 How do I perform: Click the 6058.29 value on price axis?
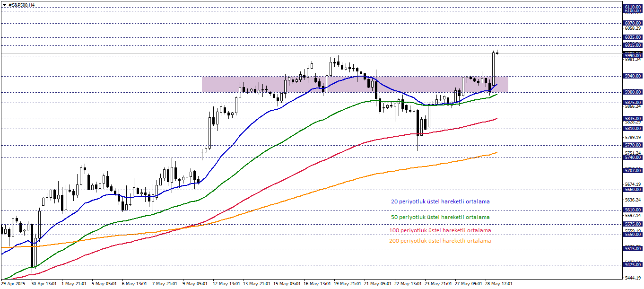click(632, 28)
